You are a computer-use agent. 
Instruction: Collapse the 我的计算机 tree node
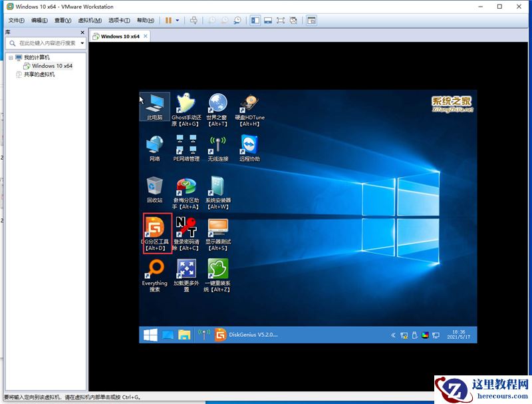pos(11,58)
